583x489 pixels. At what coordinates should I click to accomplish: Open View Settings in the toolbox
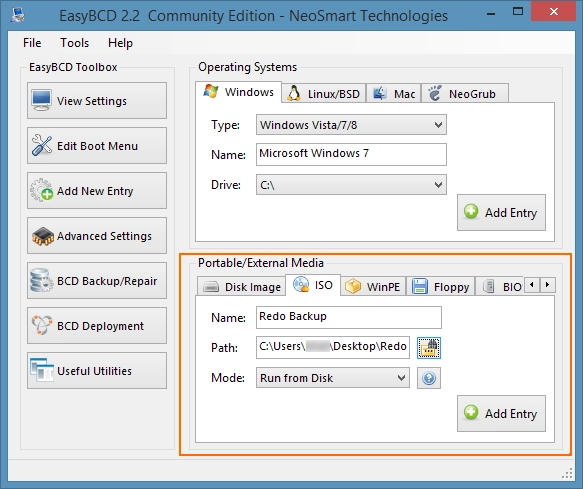[97, 101]
